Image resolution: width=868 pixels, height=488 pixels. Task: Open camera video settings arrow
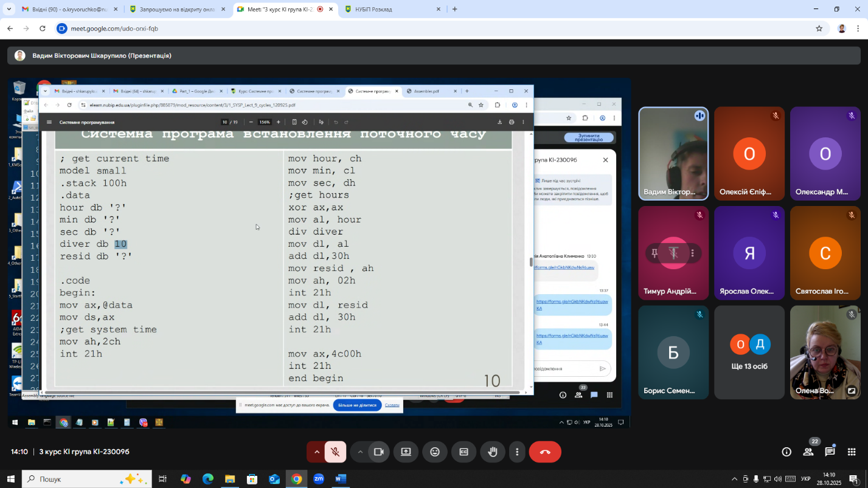360,452
